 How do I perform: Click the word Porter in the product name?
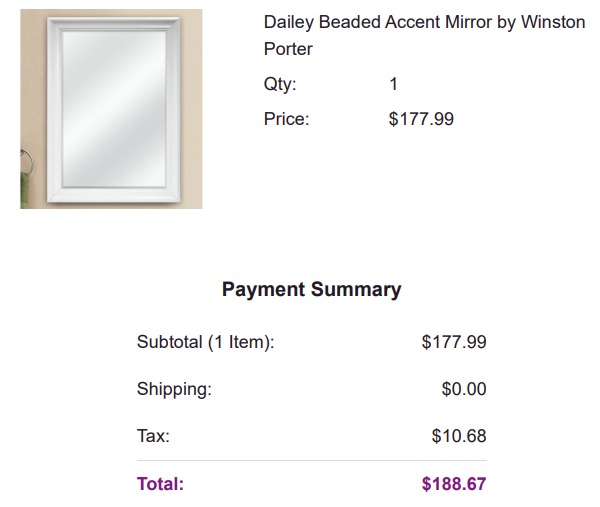point(288,49)
